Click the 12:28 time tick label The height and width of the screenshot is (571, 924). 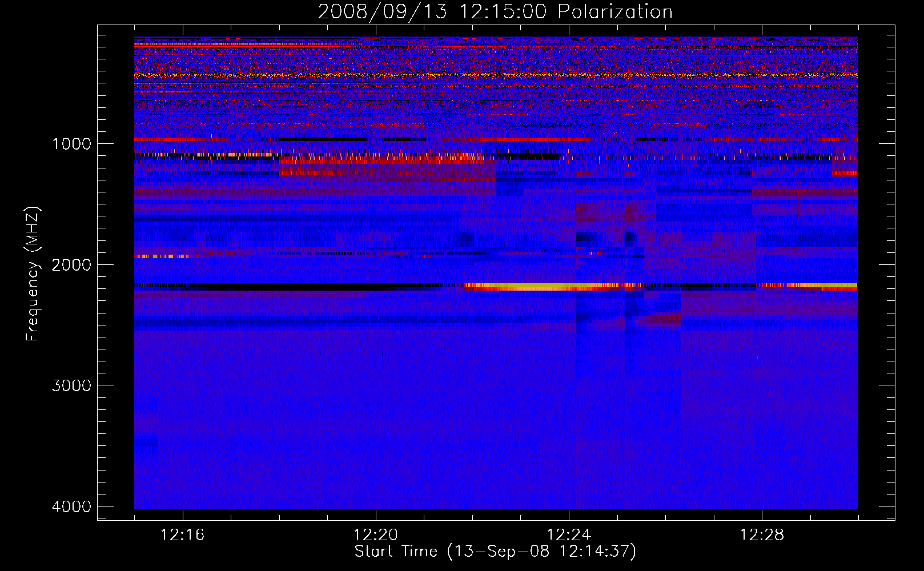pos(762,535)
